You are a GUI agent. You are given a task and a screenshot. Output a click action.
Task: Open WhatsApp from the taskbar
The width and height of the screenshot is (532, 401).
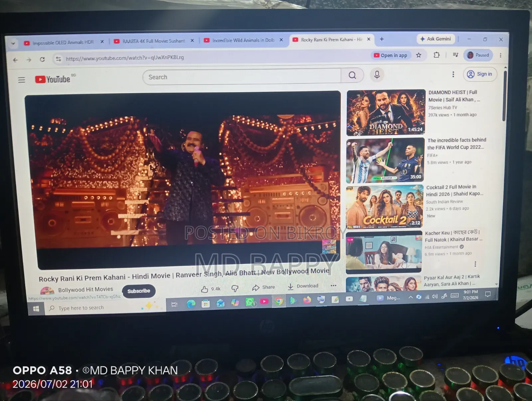(x=250, y=302)
